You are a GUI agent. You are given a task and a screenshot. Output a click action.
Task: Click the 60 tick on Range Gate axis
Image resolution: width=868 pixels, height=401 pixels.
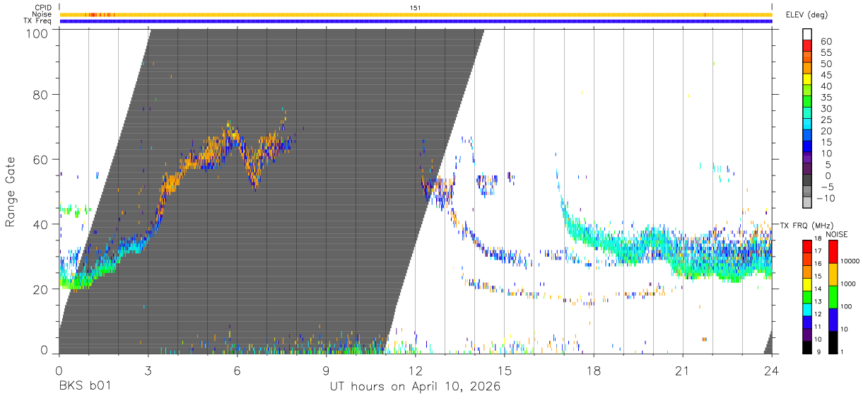41,160
